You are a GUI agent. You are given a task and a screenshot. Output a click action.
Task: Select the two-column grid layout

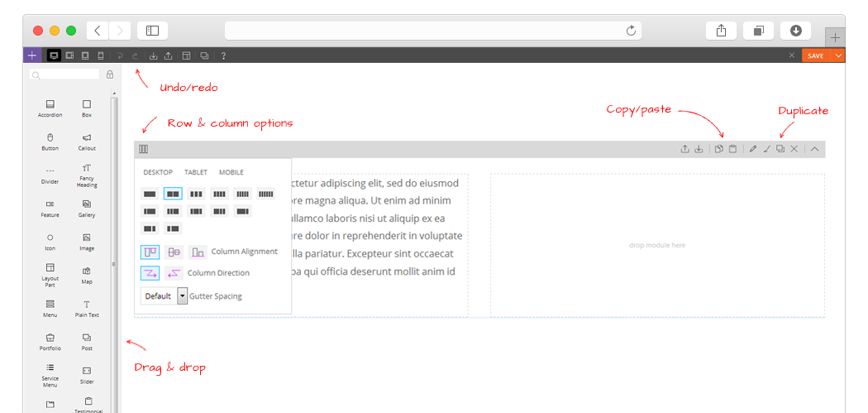pos(173,194)
